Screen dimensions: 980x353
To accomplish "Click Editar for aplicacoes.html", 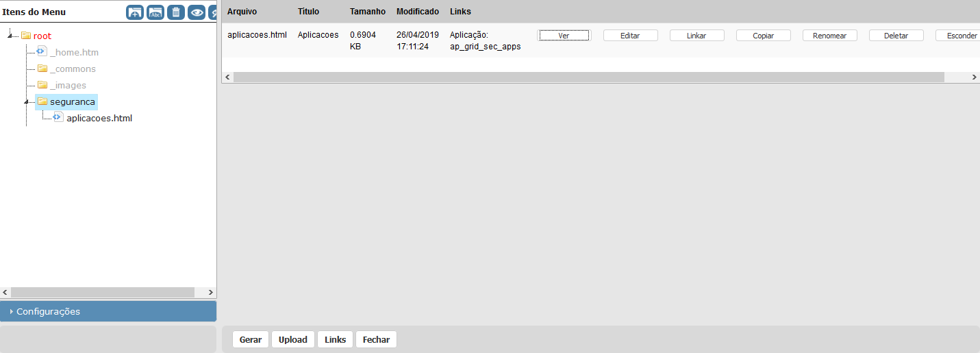I will pos(630,36).
